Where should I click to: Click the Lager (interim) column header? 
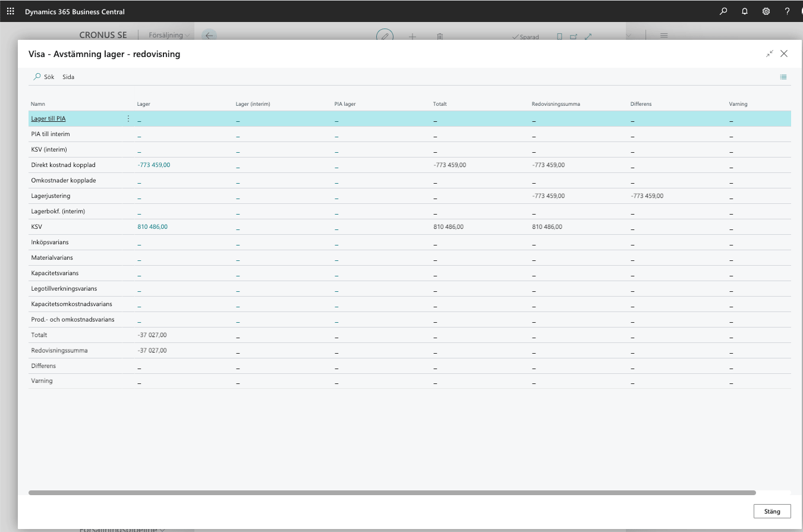pyautogui.click(x=253, y=104)
